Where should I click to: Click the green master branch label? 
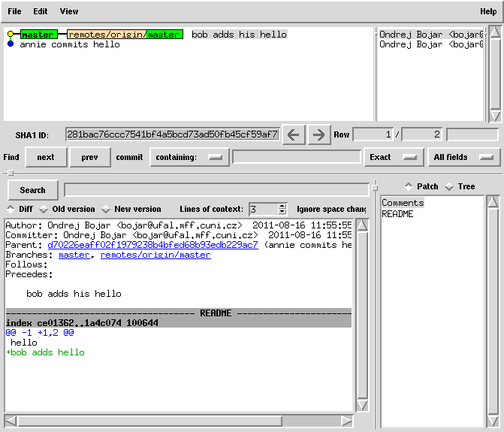click(38, 35)
